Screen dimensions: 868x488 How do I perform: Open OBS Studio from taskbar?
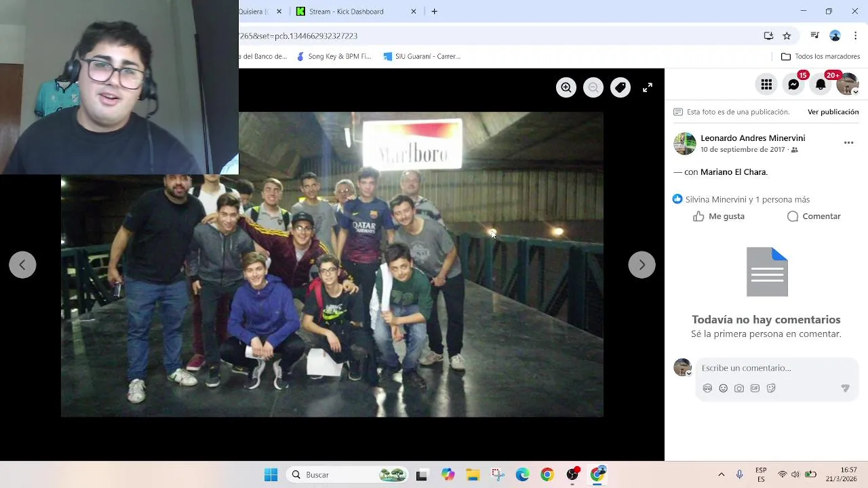(572, 475)
